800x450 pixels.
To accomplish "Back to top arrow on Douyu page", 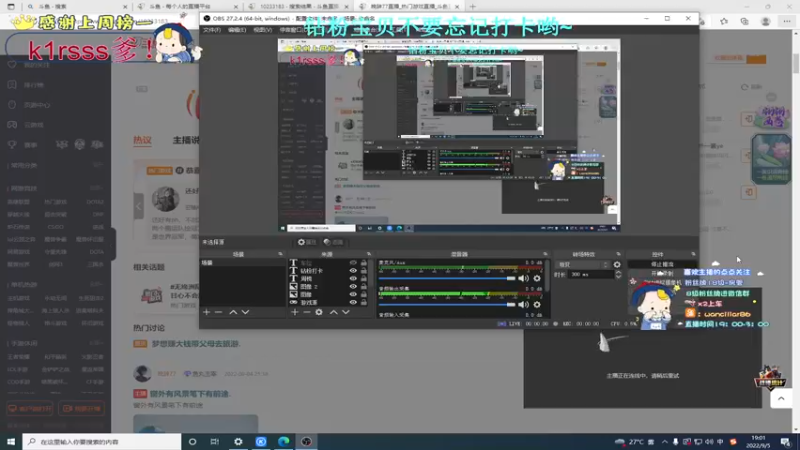I will [781, 398].
